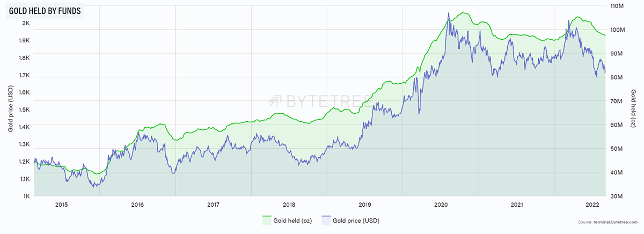Select the 2015 label on the x-axis
Image resolution: width=644 pixels, height=234 pixels.
tap(61, 205)
